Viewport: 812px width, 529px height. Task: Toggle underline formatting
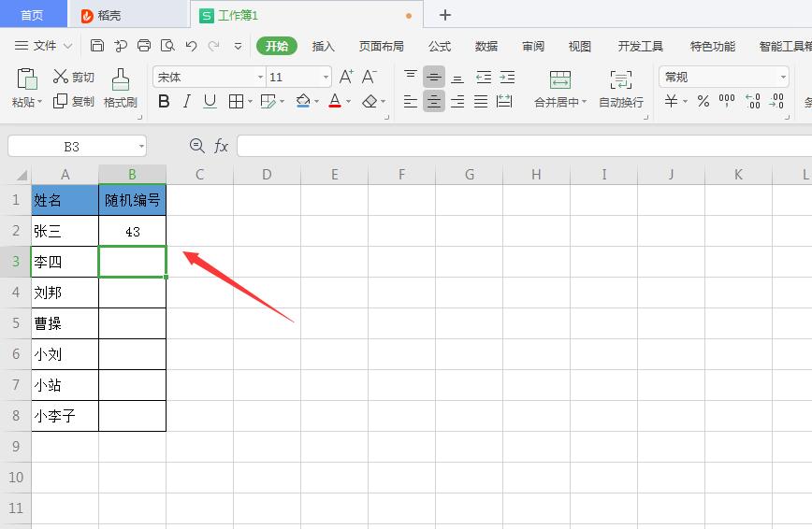click(x=210, y=101)
